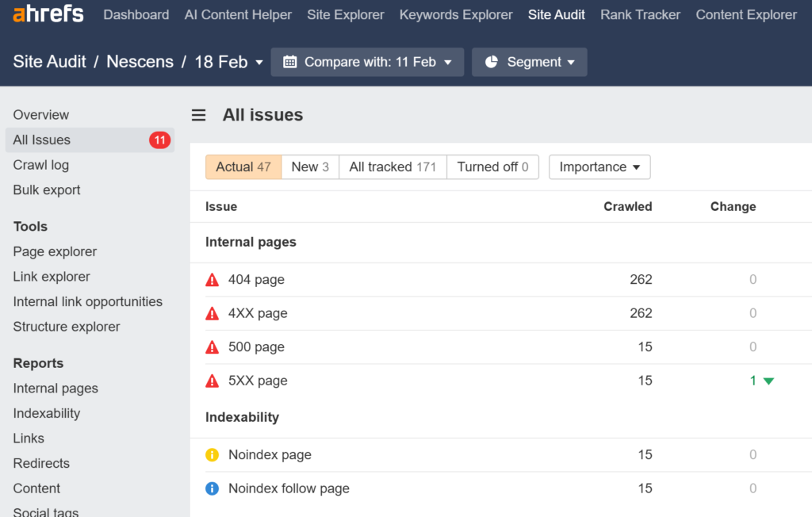Screen dimensions: 812x517
Task: Click the blue info icon for Noindex follow page
Action: click(x=213, y=488)
